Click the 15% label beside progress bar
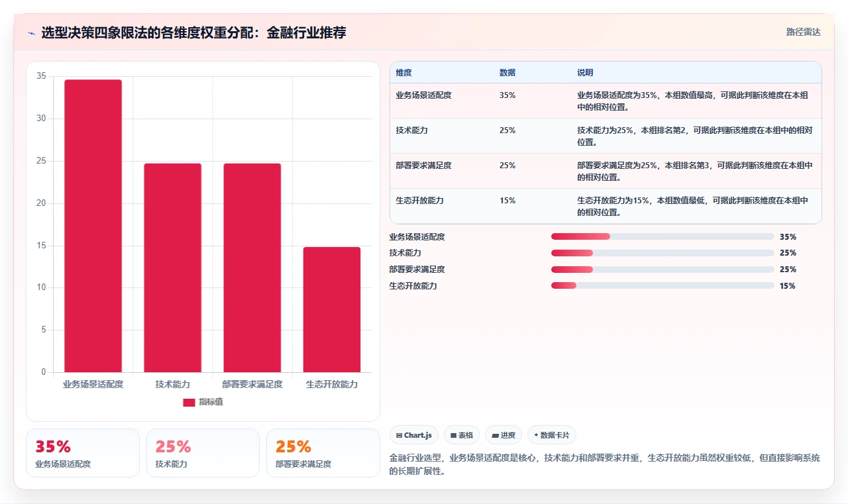 coord(788,286)
